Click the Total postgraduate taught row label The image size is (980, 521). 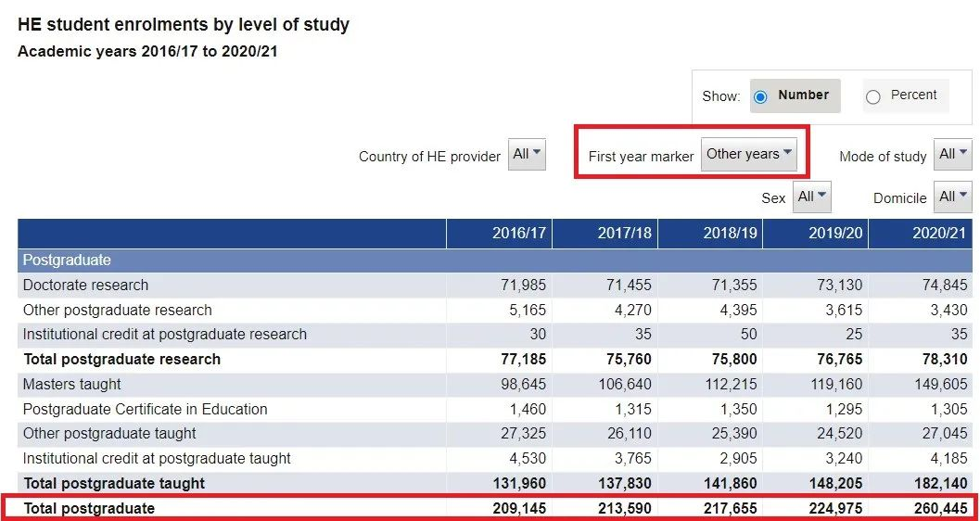tap(114, 484)
